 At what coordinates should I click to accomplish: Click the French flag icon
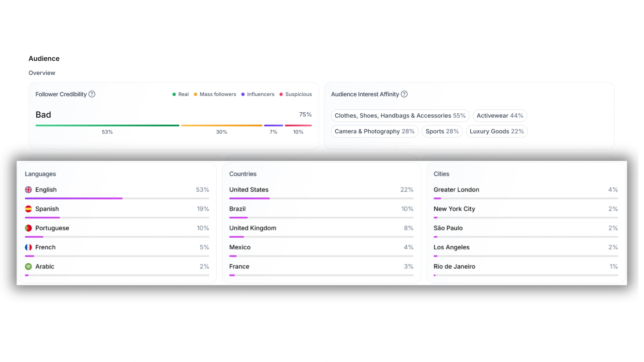click(x=28, y=247)
